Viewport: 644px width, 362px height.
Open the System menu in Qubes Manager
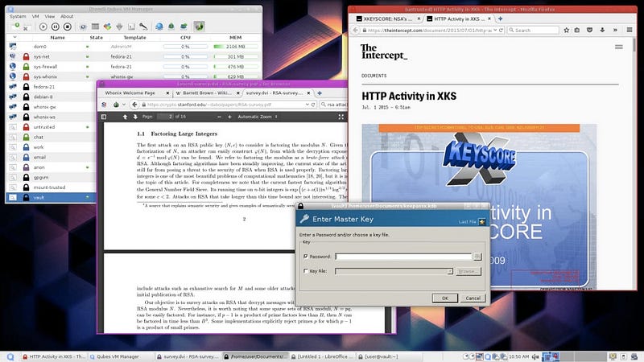[x=18, y=16]
